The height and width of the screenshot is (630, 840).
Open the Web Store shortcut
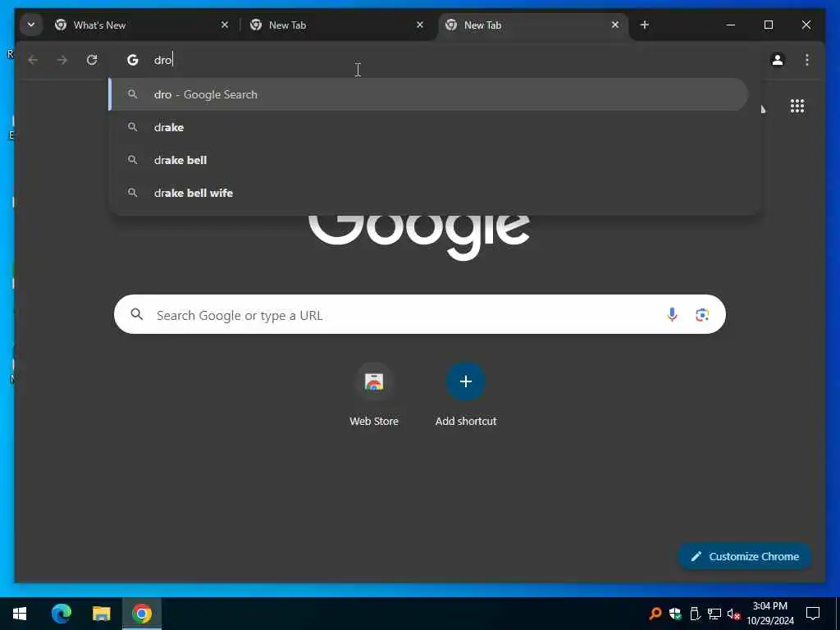tap(374, 395)
